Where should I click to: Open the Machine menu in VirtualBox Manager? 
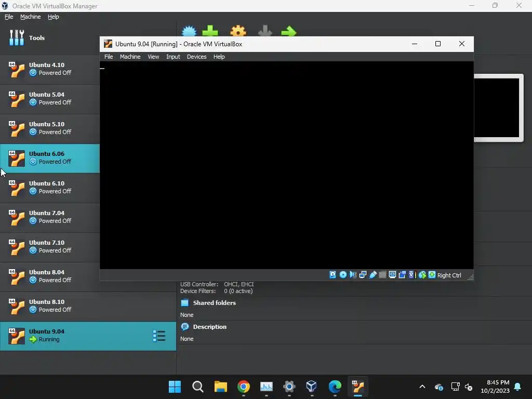point(30,17)
